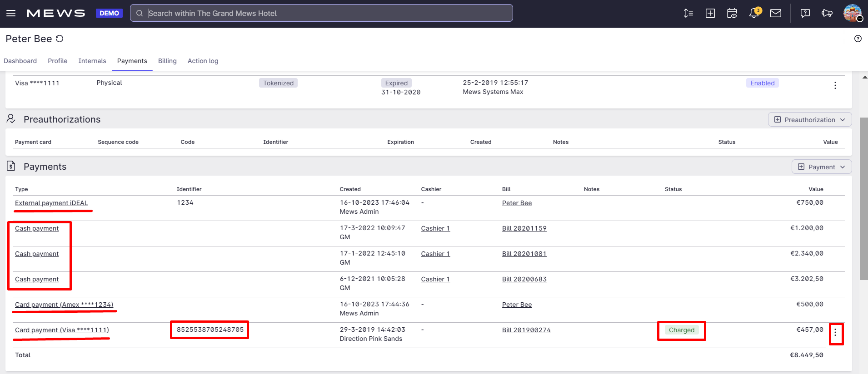The image size is (868, 374).
Task: Expand the Preauthorization dropdown button
Action: tap(809, 120)
